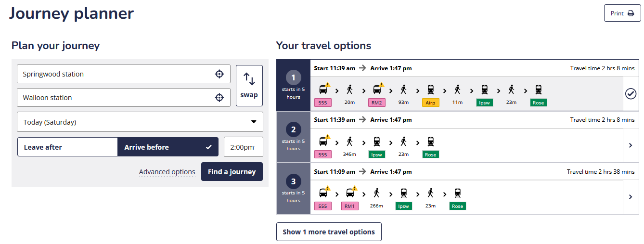Click the 2:00pm time input field
The width and height of the screenshot is (644, 244).
coord(243,147)
